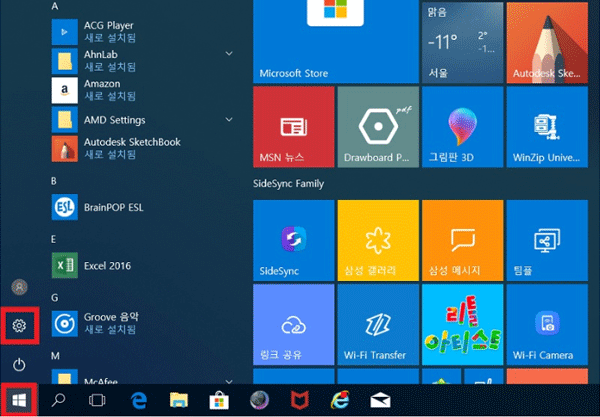Open the user account icon

[20, 288]
